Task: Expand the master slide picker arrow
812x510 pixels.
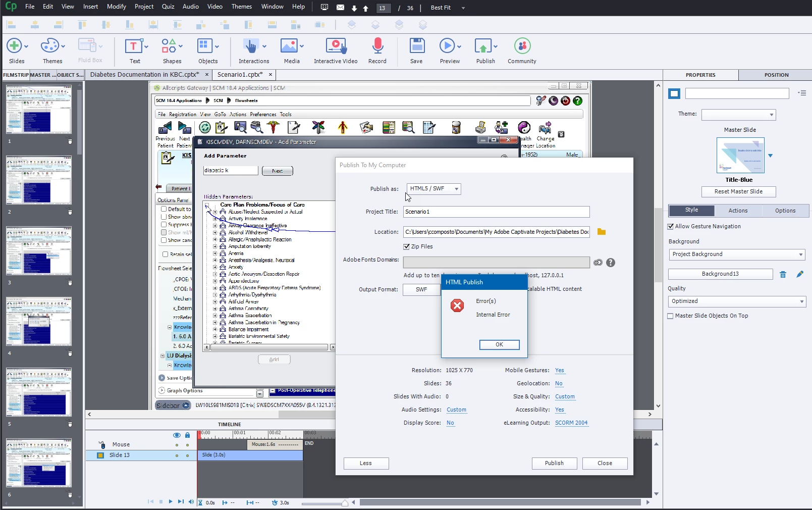Action: tap(770, 156)
